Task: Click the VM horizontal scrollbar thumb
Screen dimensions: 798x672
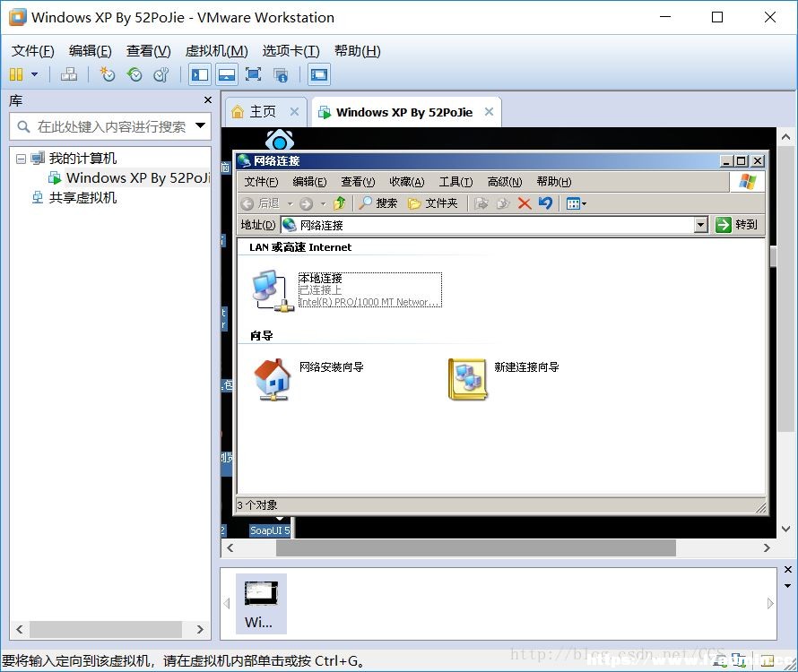Action: point(476,547)
